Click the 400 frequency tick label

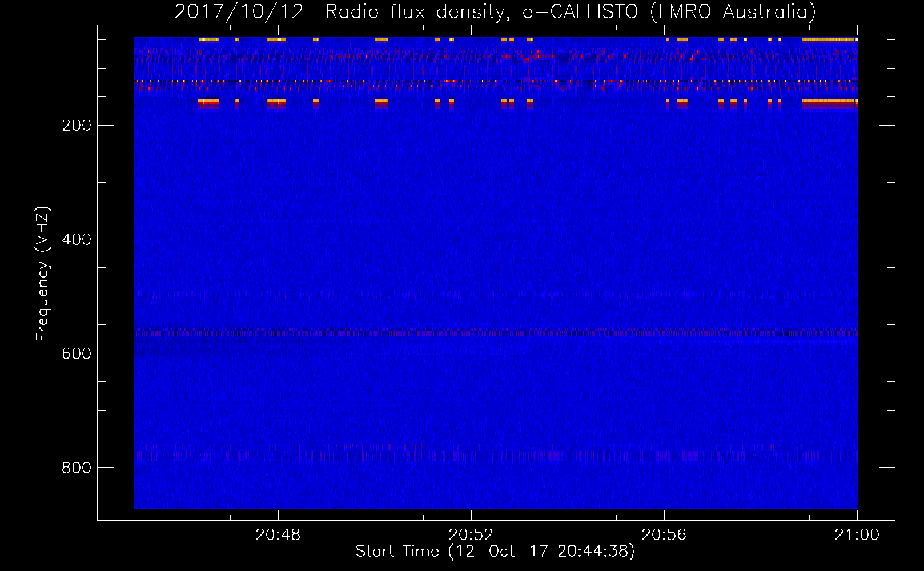tap(77, 239)
